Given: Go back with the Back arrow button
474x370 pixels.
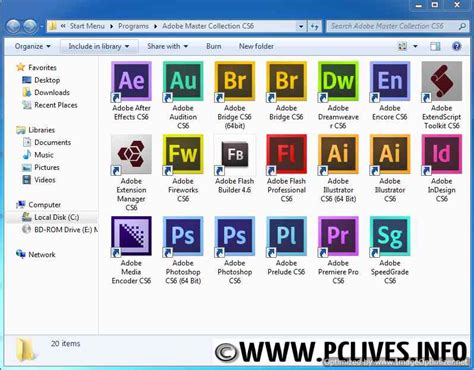Looking at the screenshot, I should [13, 26].
